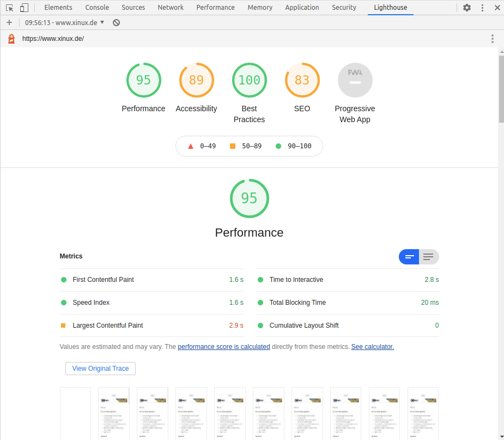Follow the 'performance score is calculated' link
This screenshot has width=504, height=440.
click(x=223, y=347)
